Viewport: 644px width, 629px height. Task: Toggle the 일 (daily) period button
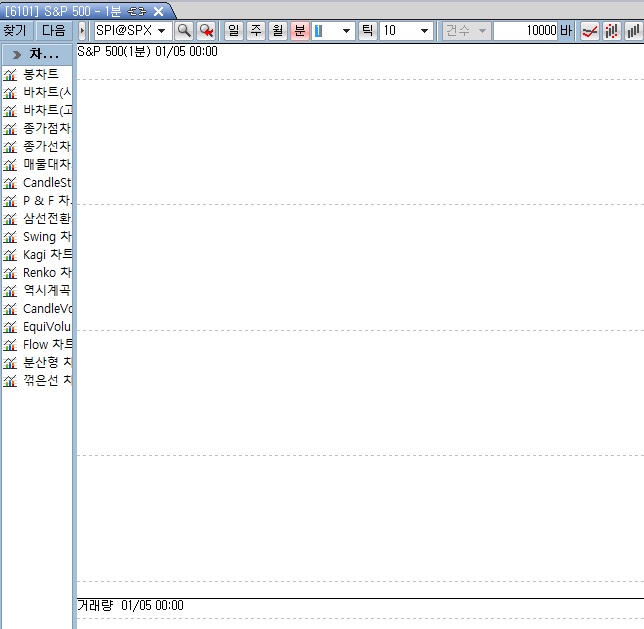(234, 31)
